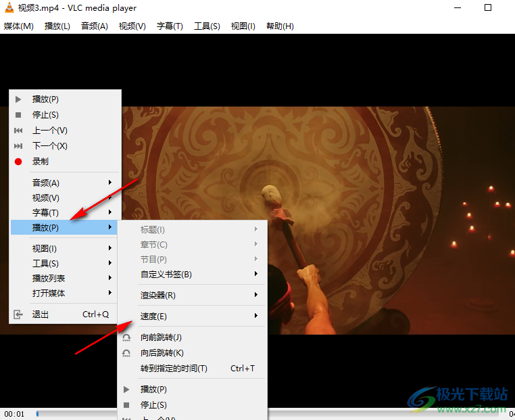Choose 录制 in the context menu
Image resolution: width=515 pixels, height=420 pixels.
coord(64,162)
